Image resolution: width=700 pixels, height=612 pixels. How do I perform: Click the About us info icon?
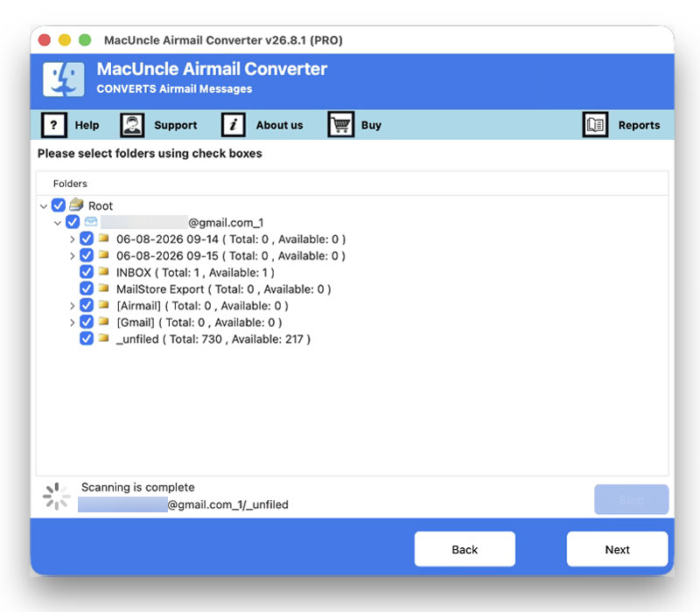click(x=233, y=125)
